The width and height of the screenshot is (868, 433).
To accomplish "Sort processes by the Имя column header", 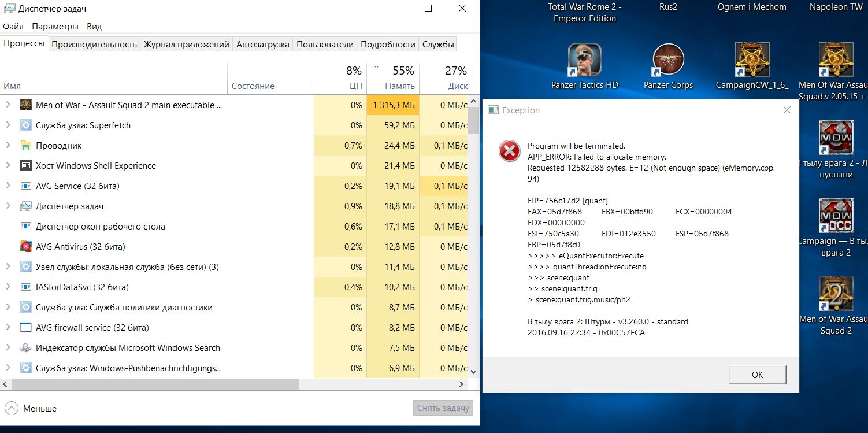I will [114, 79].
